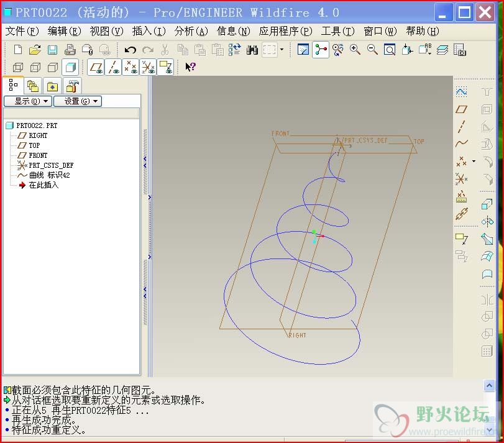This screenshot has height=443, width=504.
Task: Open the Find tool binoculars icon
Action: click(252, 50)
